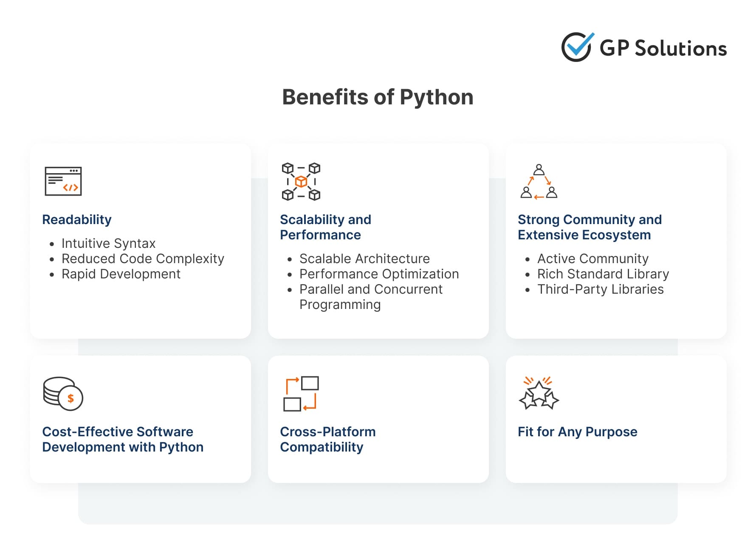Click the three-people community cycle icon
This screenshot has height=550, width=756.
click(x=539, y=182)
